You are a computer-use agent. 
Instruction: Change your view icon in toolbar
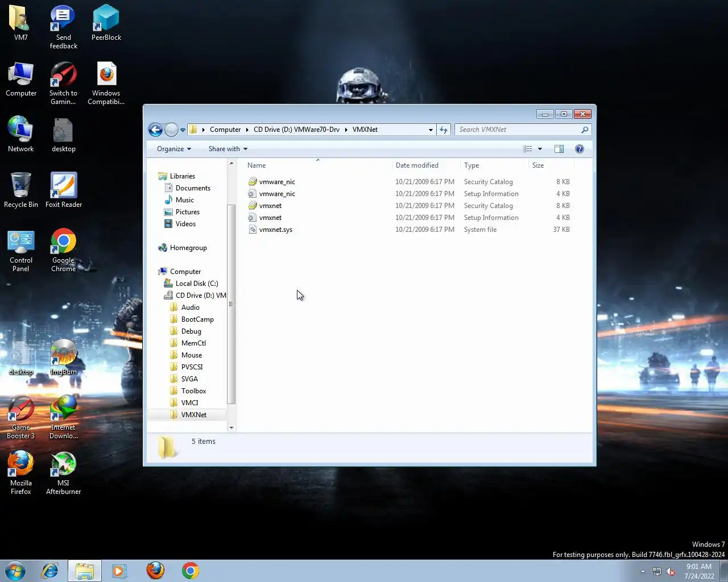pos(528,149)
